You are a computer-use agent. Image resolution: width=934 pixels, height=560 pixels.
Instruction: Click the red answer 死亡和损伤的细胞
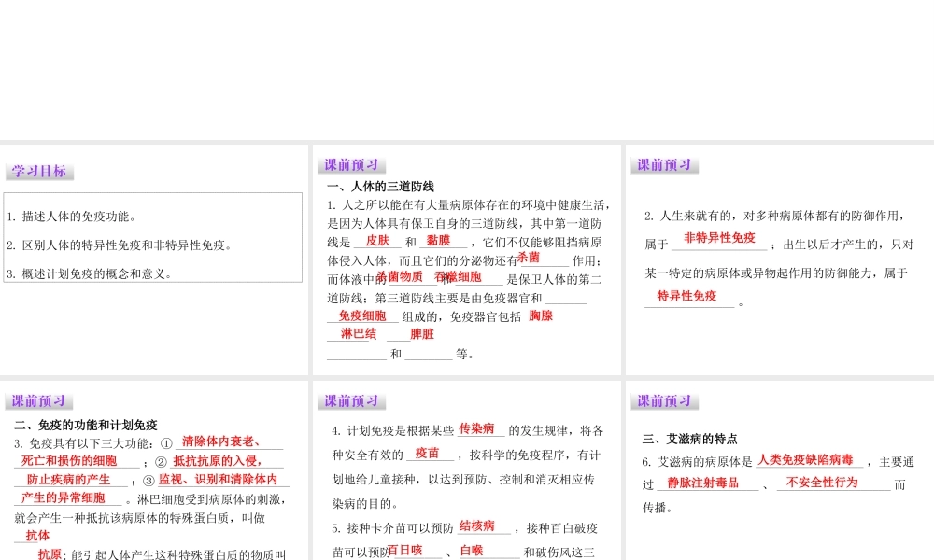[x=69, y=461]
